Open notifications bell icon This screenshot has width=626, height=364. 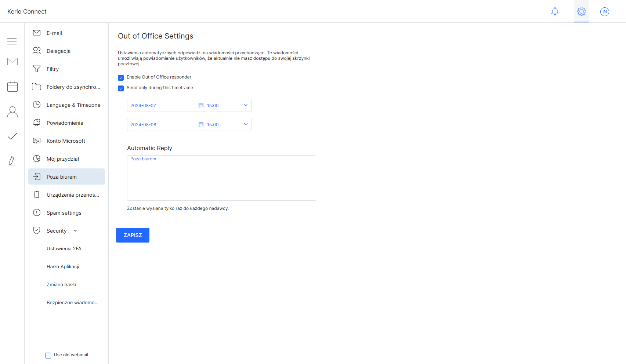[x=555, y=12]
